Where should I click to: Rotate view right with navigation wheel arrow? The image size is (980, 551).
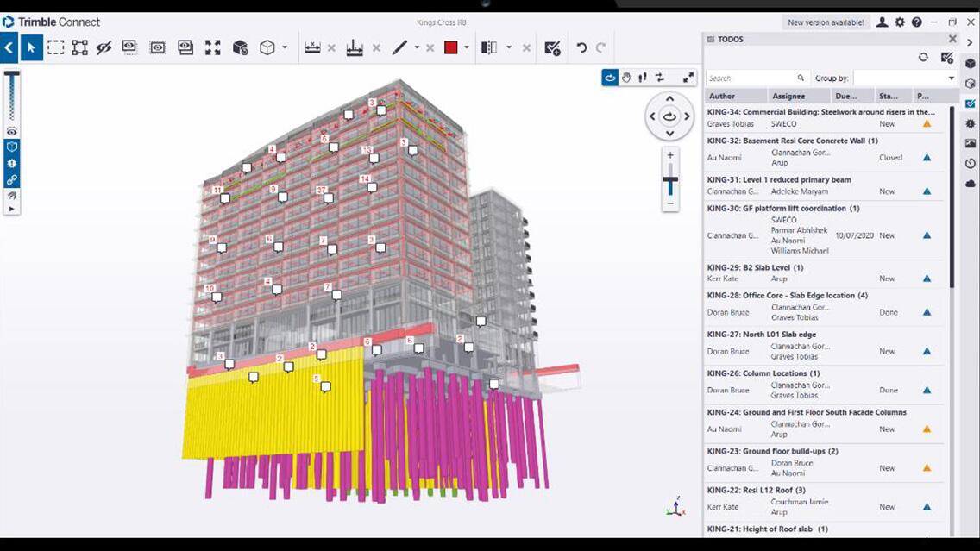(687, 116)
